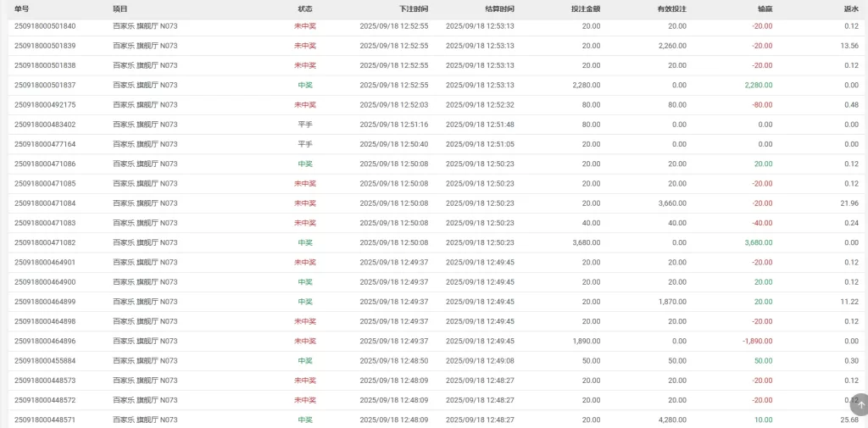The height and width of the screenshot is (428, 868).
Task: Select order number 250918000464896
Action: [x=45, y=341]
